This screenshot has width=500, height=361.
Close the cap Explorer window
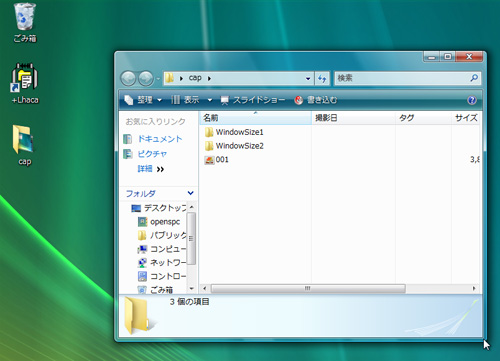469,57
